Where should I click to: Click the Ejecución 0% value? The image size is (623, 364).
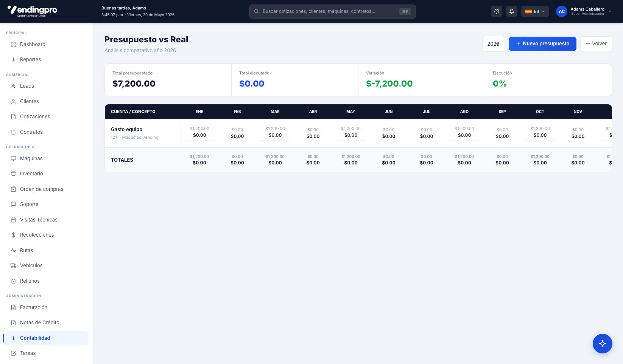click(500, 84)
